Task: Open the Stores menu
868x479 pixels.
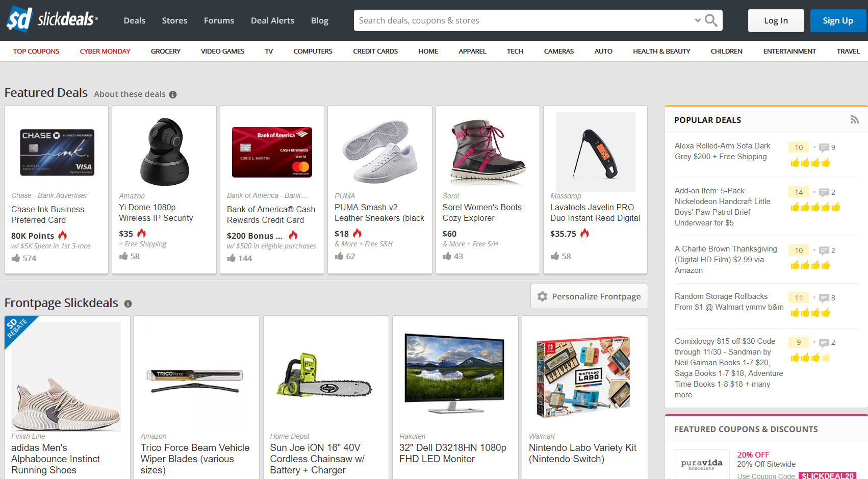Action: pos(175,20)
